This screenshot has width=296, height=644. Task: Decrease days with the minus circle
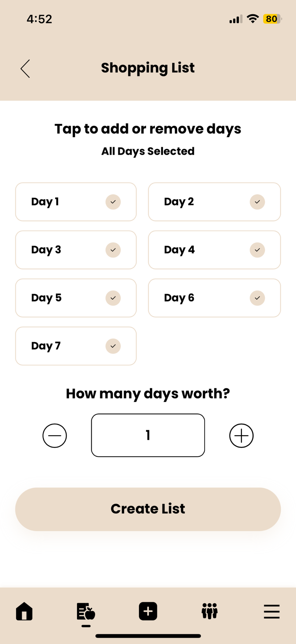55,436
